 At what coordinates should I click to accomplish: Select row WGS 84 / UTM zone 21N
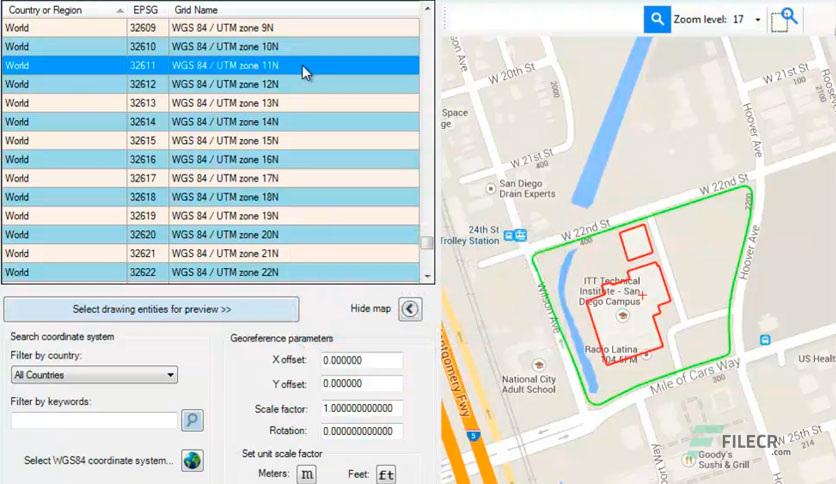211,253
